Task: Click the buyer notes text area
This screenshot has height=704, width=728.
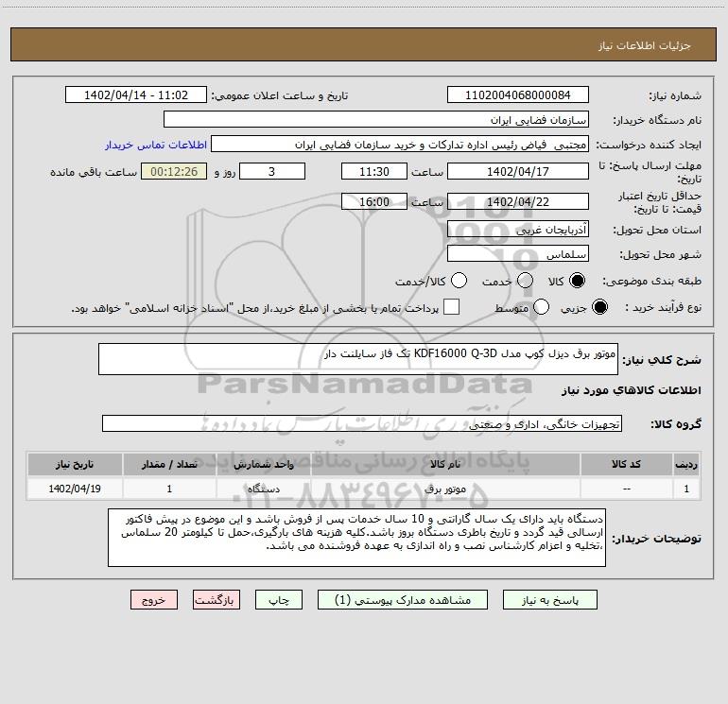Action: tap(356, 538)
